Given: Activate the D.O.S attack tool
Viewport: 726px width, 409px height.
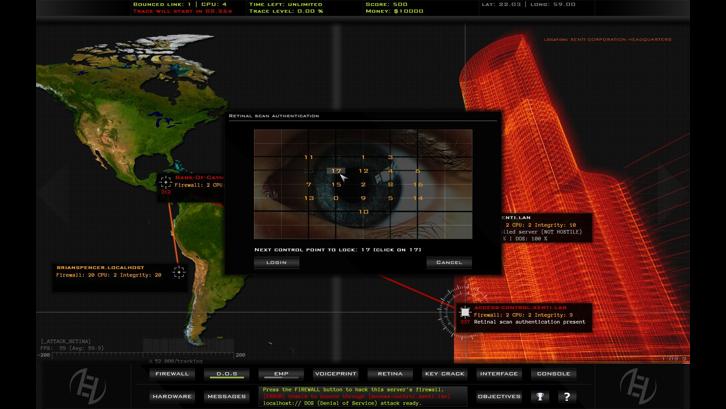Looking at the screenshot, I should [x=225, y=373].
